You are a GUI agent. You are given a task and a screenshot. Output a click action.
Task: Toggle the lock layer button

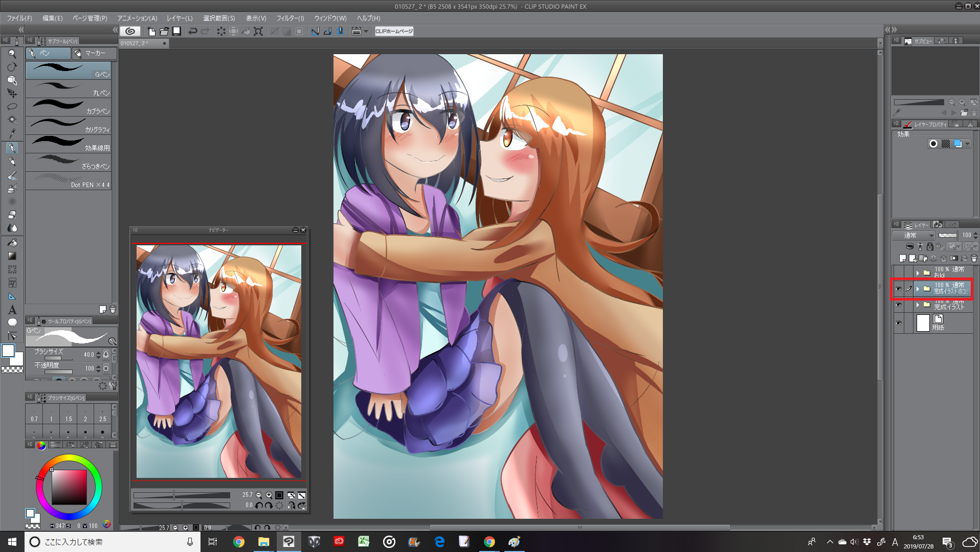click(930, 247)
